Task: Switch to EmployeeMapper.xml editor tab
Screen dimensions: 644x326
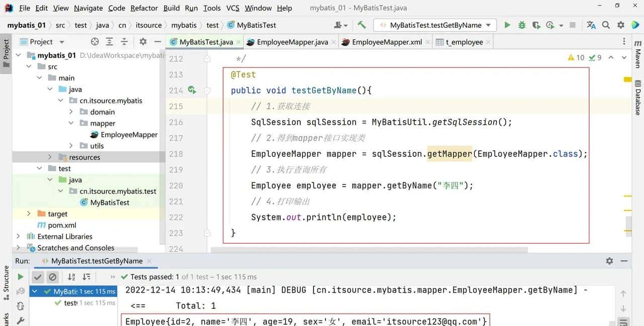Action: point(386,42)
